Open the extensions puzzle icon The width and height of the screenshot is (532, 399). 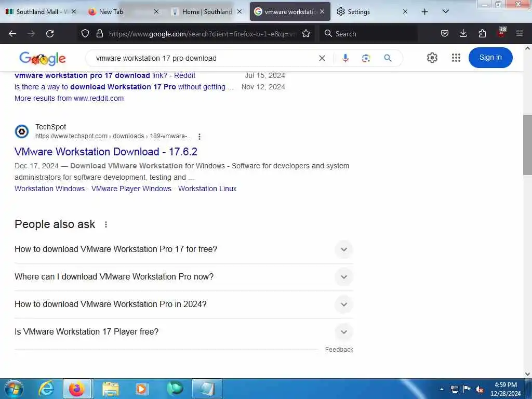click(482, 34)
